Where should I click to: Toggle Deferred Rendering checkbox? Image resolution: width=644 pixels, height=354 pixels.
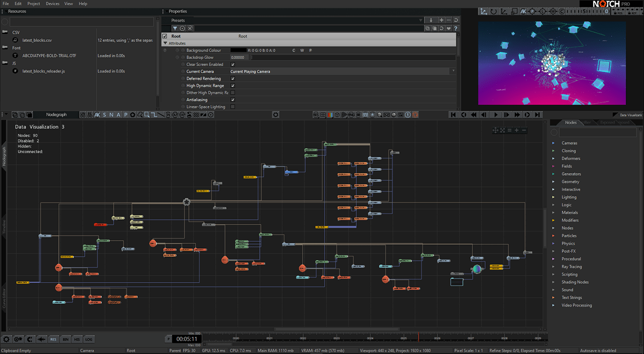(232, 78)
